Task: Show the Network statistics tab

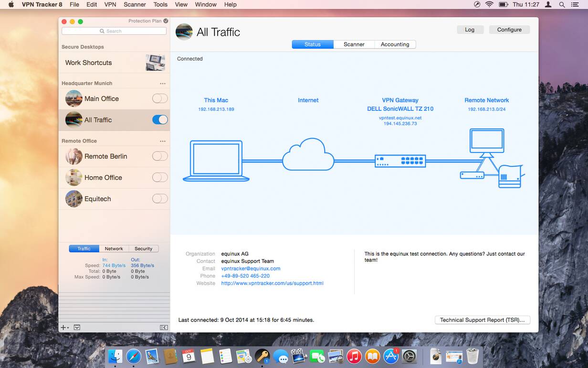Action: pos(114,249)
